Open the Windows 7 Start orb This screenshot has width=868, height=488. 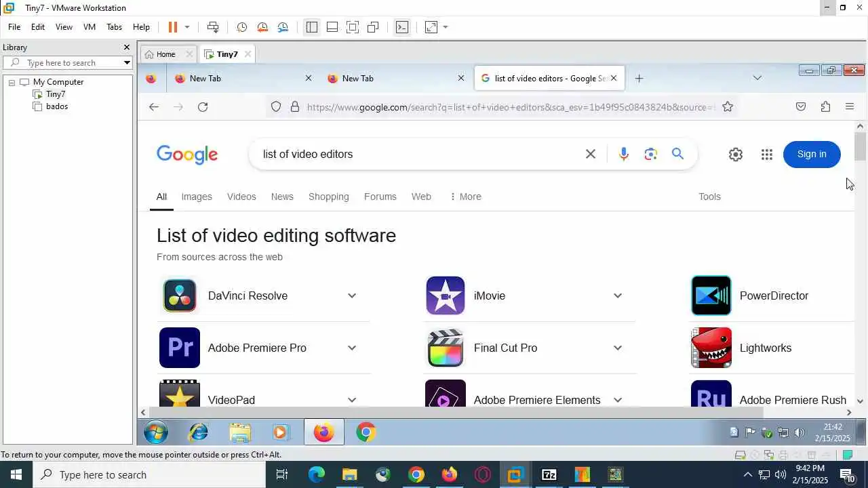156,432
